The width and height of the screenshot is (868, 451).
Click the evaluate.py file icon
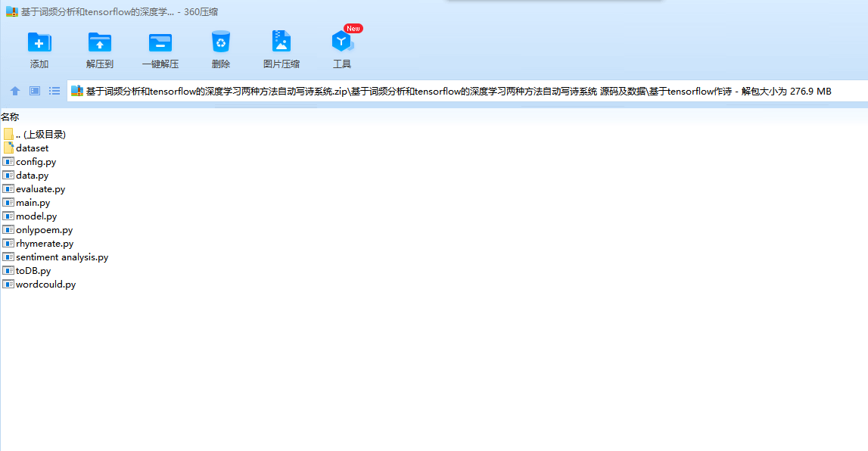click(x=8, y=189)
